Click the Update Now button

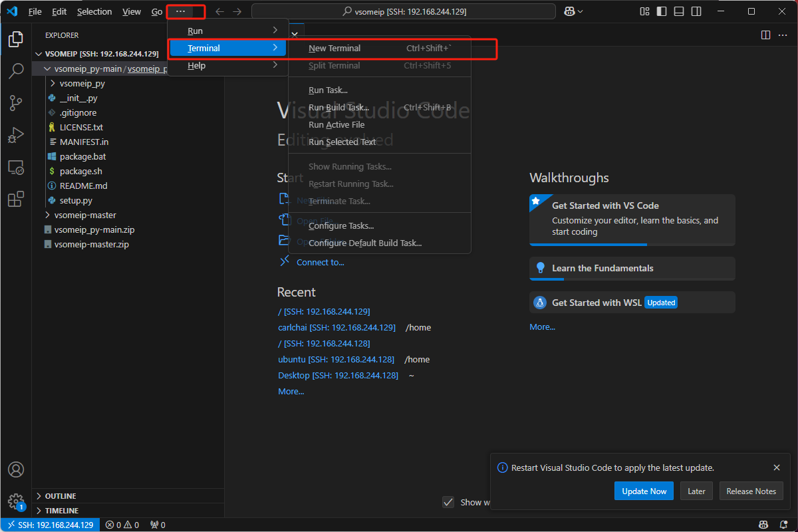tap(644, 491)
